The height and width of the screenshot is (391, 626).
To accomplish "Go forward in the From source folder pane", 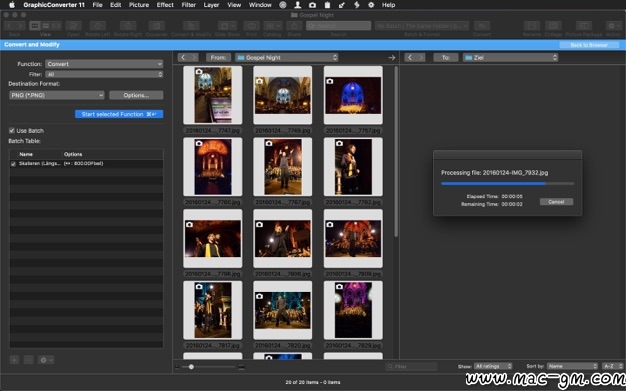I will 194,58.
